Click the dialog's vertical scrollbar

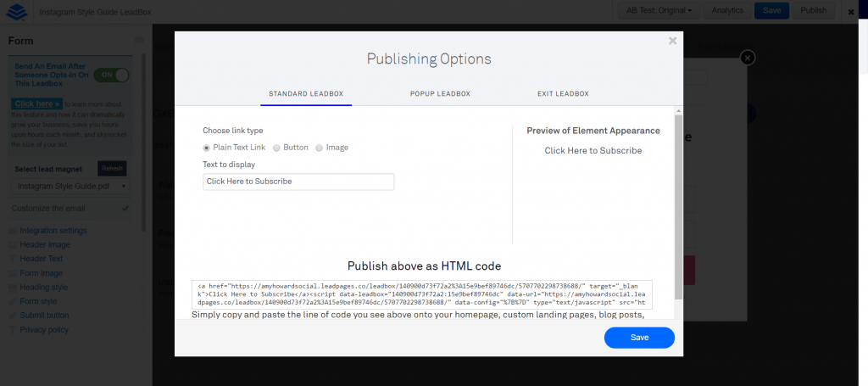[679, 205]
